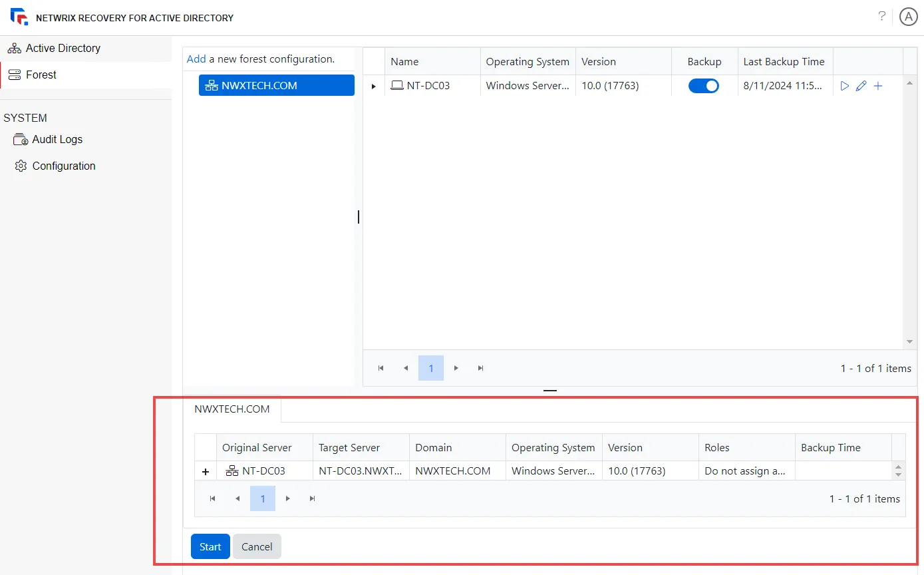
Task: Sort the lower grid by Backup Time column
Action: pyautogui.click(x=844, y=447)
